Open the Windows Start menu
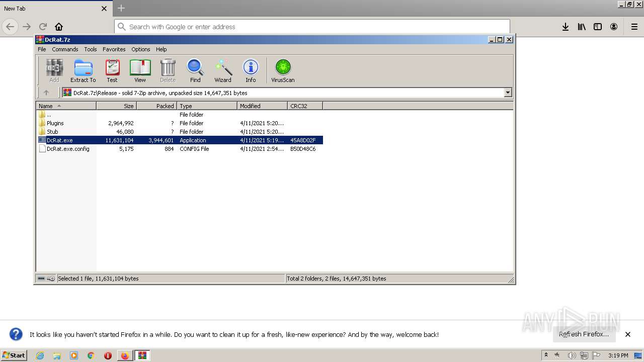Image resolution: width=644 pixels, height=362 pixels. (14, 355)
